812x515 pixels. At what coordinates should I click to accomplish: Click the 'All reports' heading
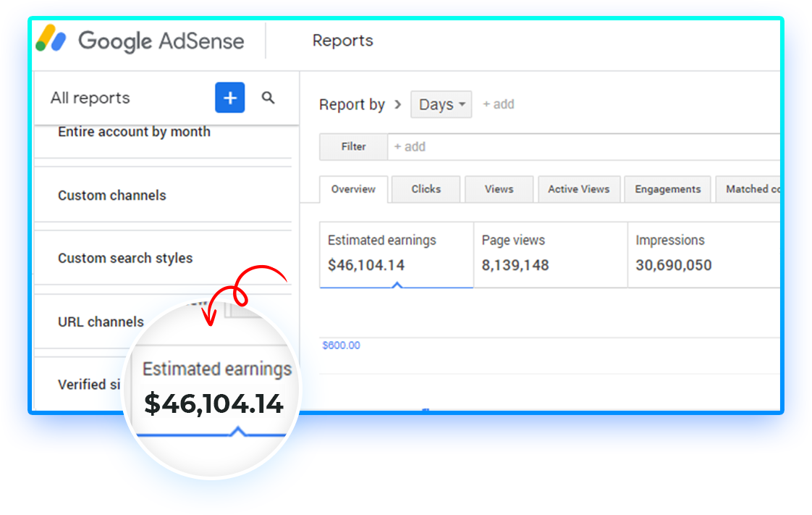click(90, 98)
